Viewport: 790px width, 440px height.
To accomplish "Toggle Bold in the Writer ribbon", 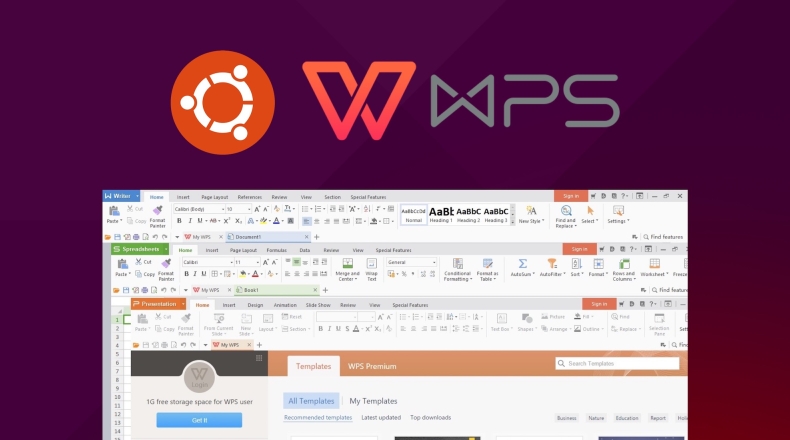I will pos(179,221).
